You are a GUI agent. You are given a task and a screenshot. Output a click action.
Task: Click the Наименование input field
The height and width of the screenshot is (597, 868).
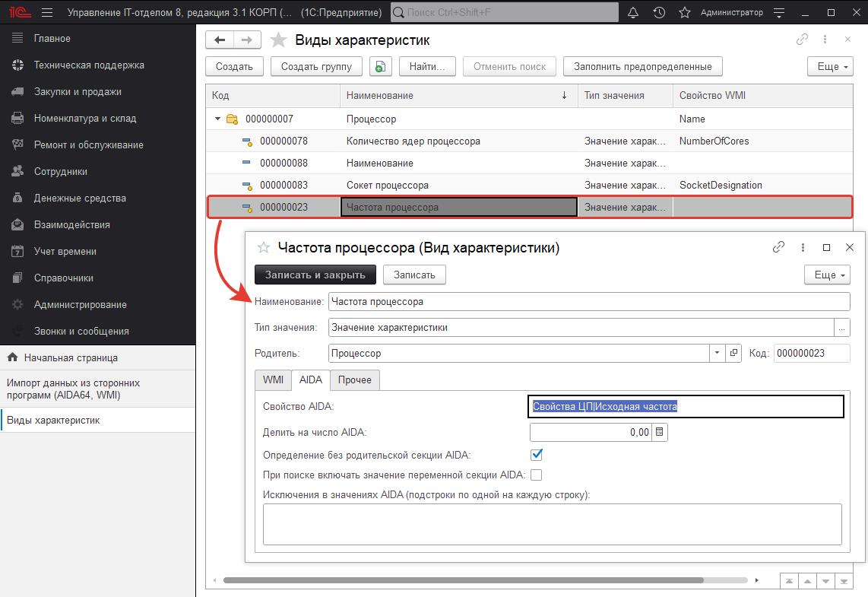[x=588, y=301]
